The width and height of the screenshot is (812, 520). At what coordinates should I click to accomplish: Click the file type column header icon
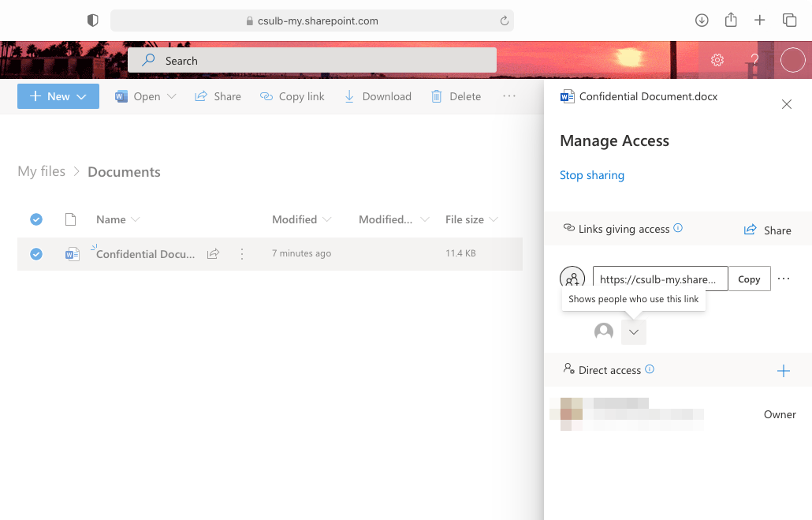tap(70, 219)
